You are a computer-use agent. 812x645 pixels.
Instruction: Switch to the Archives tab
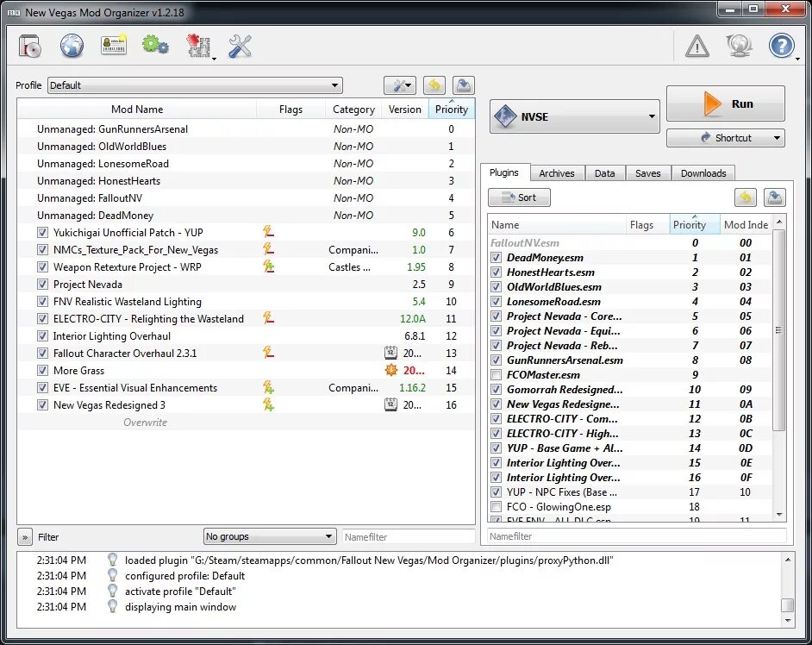557,173
